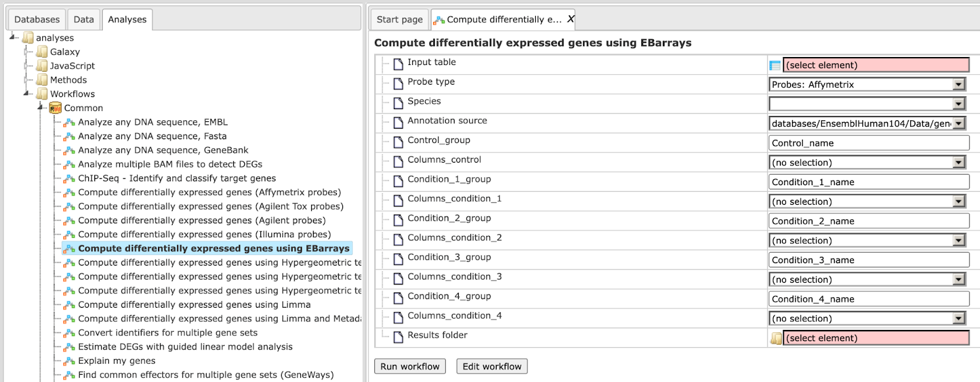Switch to the Databases tab
The image size is (980, 382).
coord(37,19)
